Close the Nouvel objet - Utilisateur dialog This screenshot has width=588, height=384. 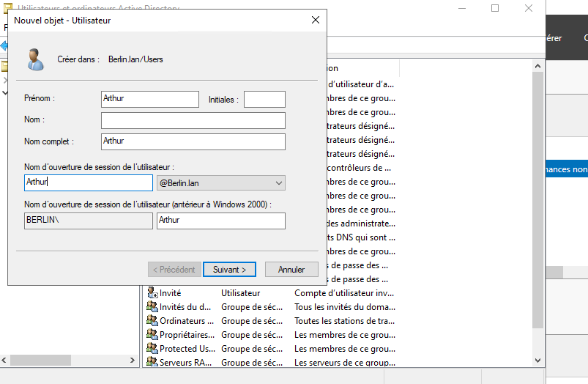(x=316, y=20)
